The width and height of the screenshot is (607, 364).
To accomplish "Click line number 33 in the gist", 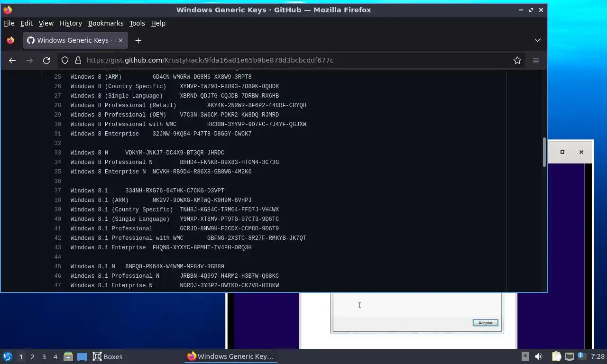I will (x=58, y=153).
